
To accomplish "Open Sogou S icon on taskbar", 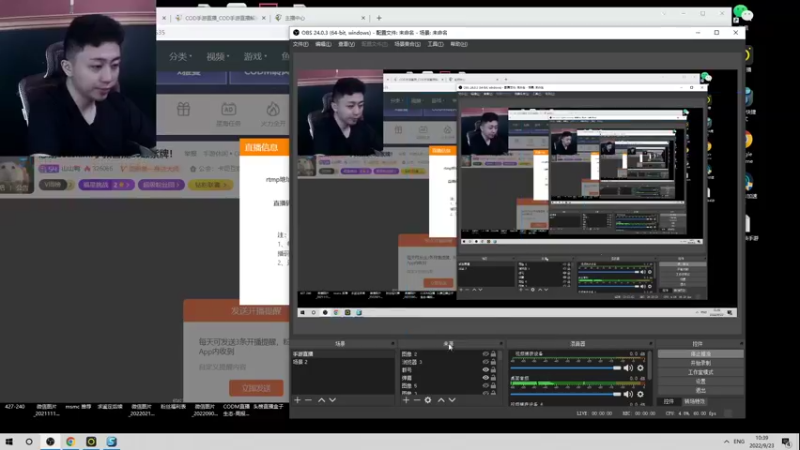I will point(112,441).
